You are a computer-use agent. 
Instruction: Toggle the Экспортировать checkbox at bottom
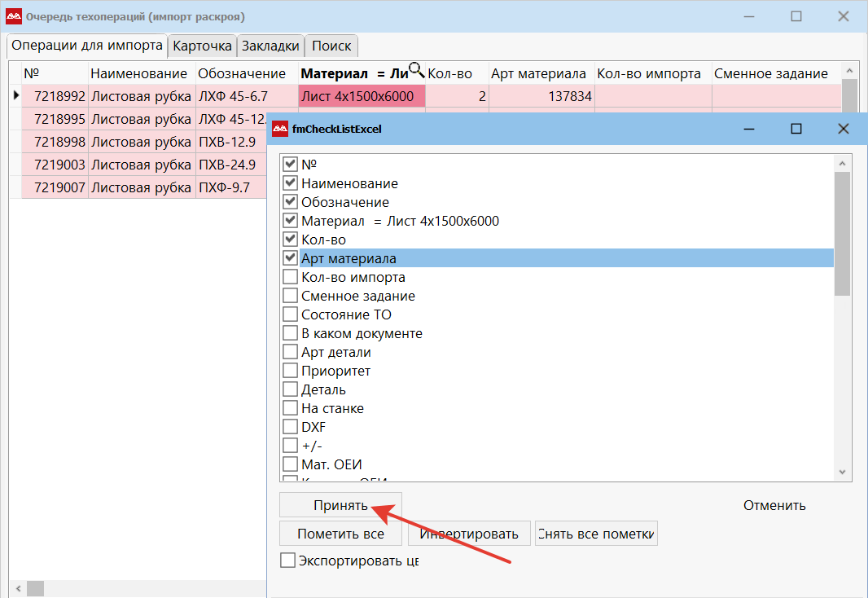pos(287,561)
